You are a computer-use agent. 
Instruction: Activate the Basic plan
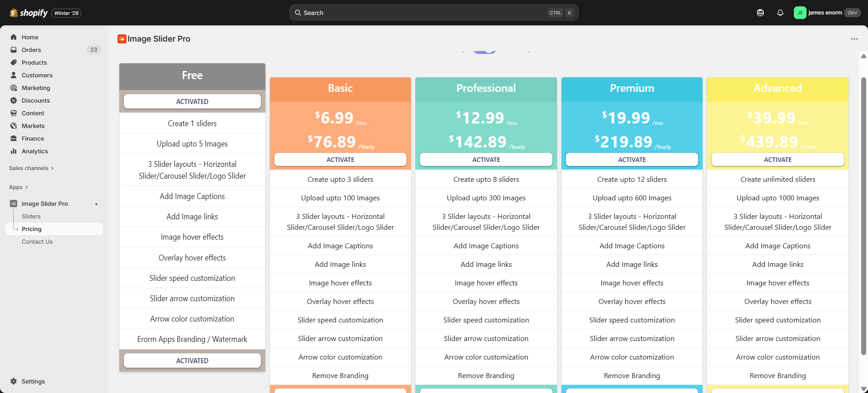point(340,160)
